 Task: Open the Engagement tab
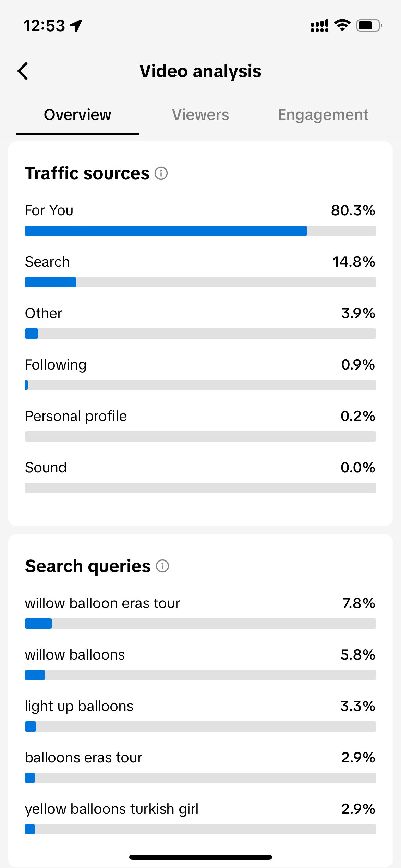[323, 115]
